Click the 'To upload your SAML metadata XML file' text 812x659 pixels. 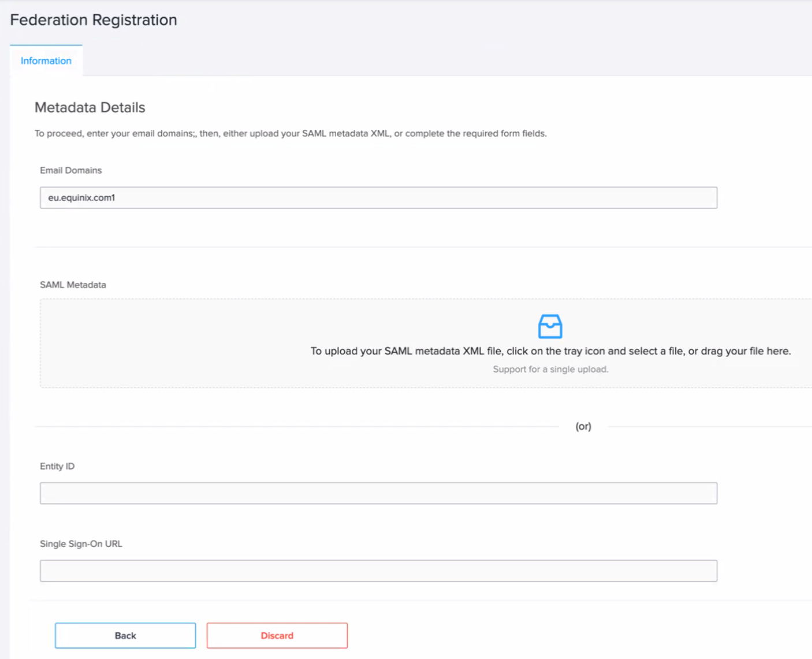point(550,351)
